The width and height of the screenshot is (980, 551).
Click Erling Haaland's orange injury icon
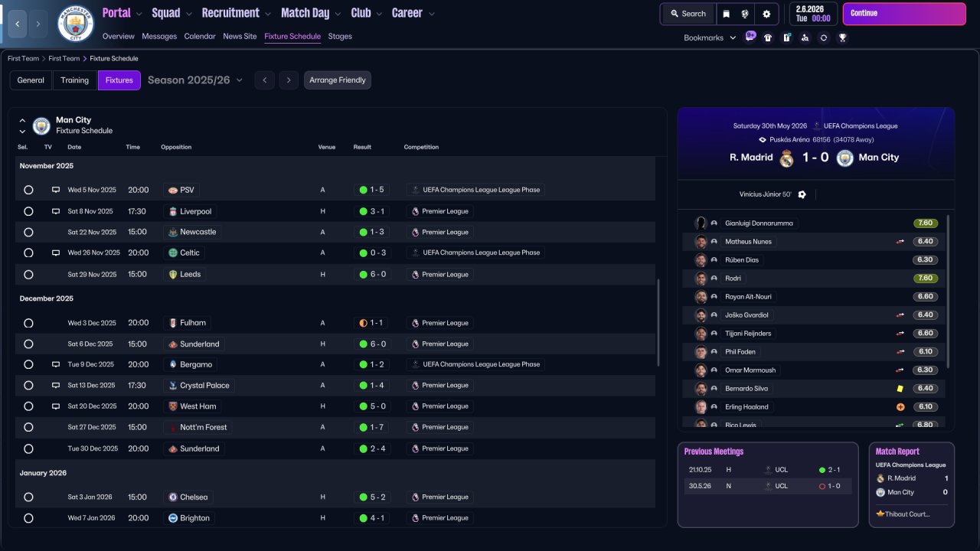[900, 407]
